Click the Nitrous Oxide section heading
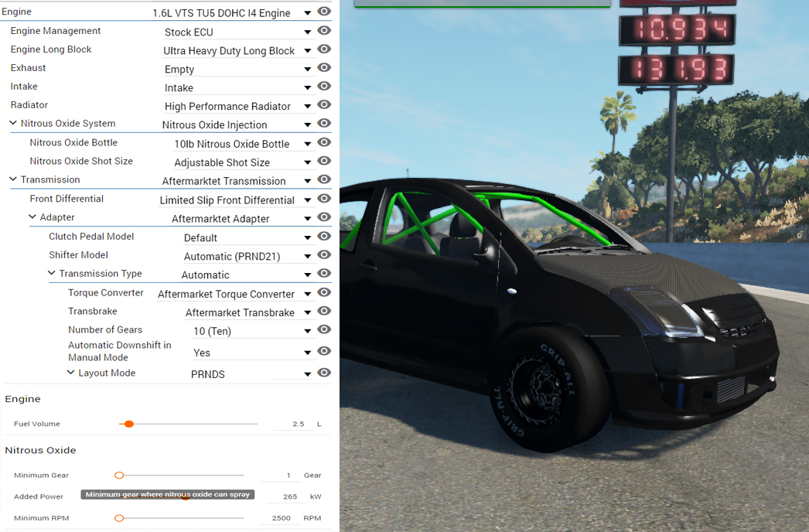The image size is (809, 532). point(41,451)
